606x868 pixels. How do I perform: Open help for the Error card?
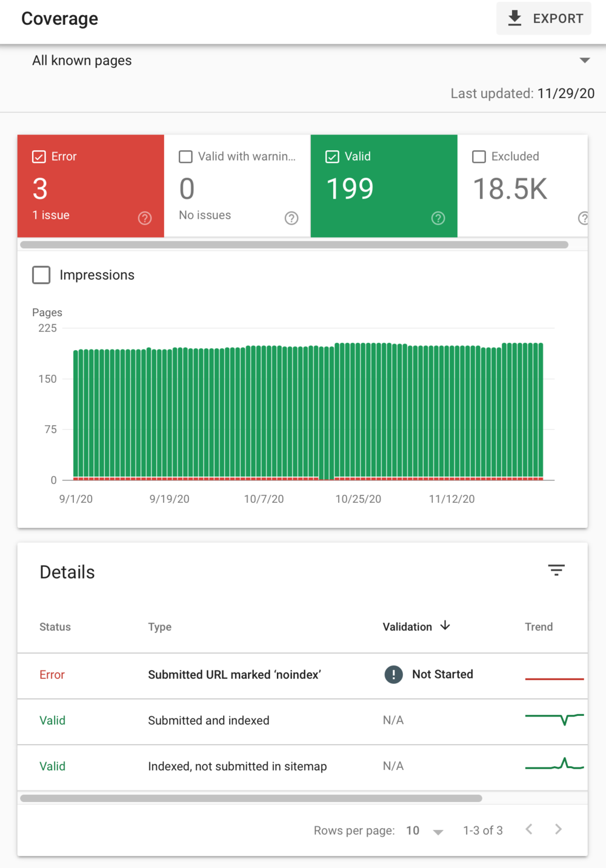pyautogui.click(x=145, y=218)
